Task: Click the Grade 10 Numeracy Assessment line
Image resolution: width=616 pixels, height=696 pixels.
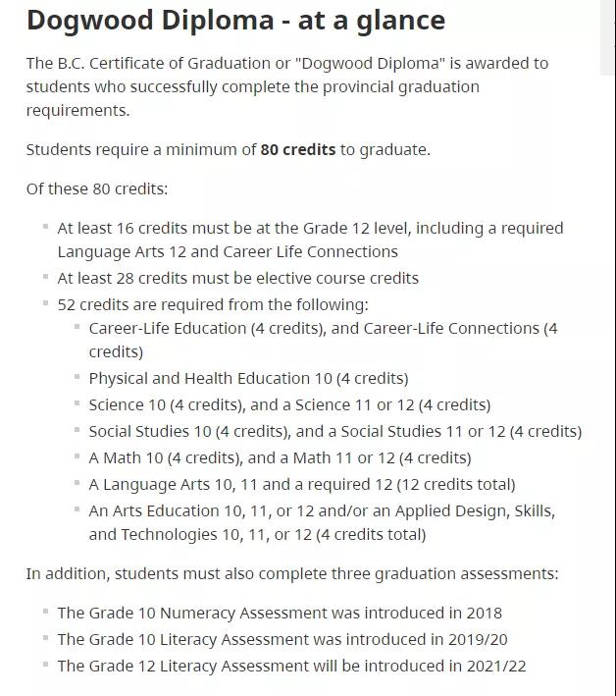Action: pyautogui.click(x=280, y=614)
